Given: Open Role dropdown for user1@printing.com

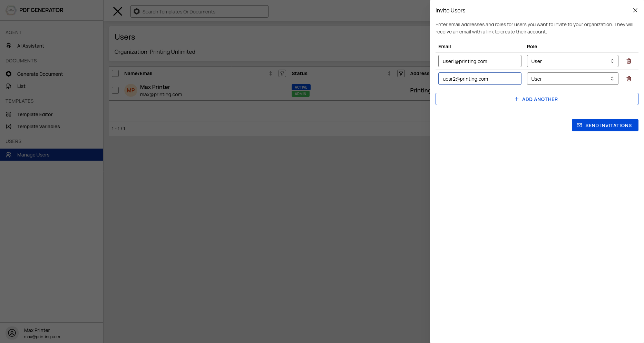Looking at the screenshot, I should [573, 61].
